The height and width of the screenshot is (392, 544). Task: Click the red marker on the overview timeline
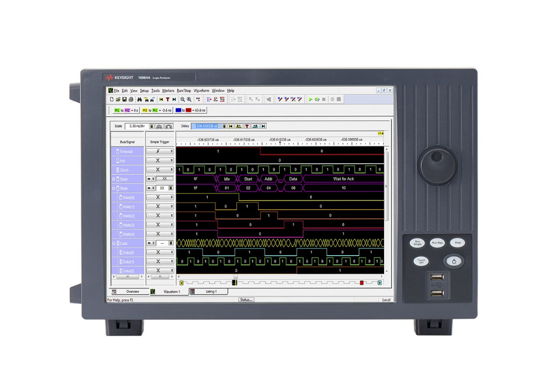pyautogui.click(x=362, y=283)
